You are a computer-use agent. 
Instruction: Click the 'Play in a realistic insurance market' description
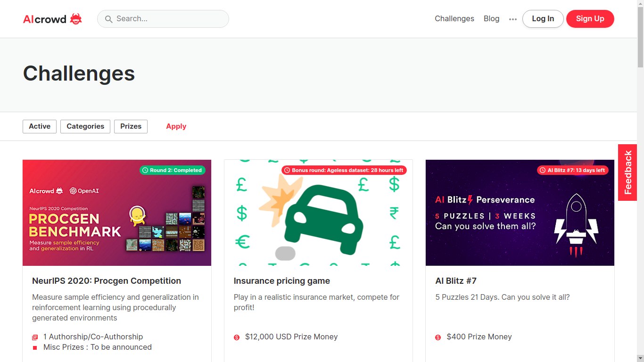click(316, 302)
